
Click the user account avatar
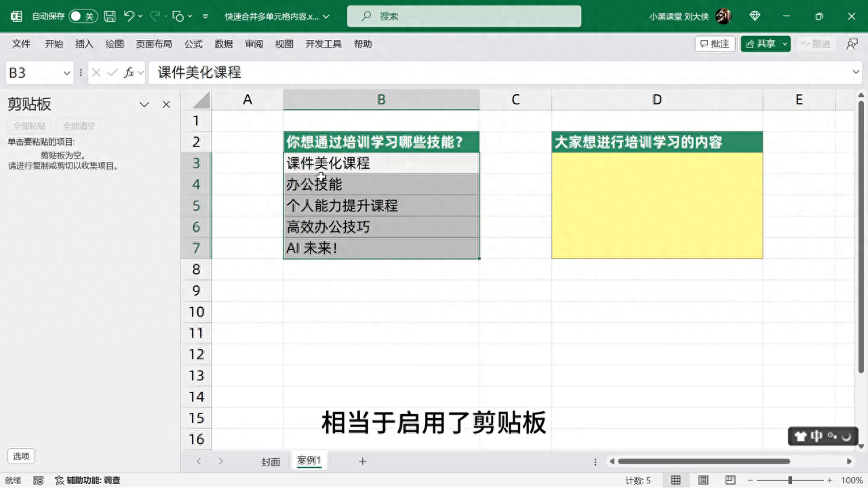click(x=723, y=16)
